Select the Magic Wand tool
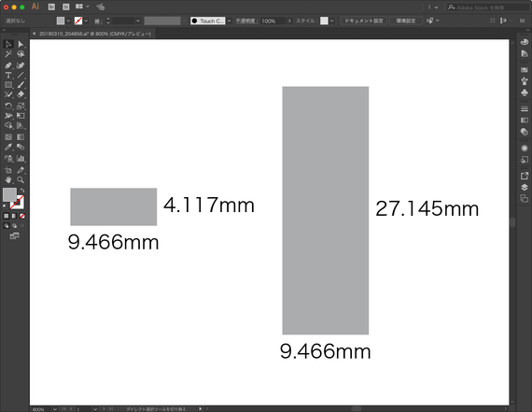 8,54
